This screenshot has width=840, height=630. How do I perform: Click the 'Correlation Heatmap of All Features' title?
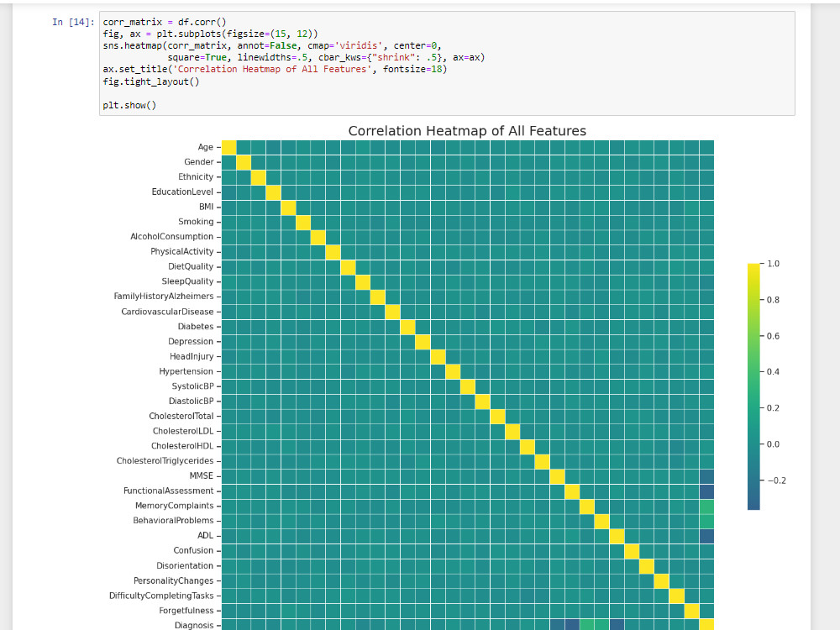(467, 131)
